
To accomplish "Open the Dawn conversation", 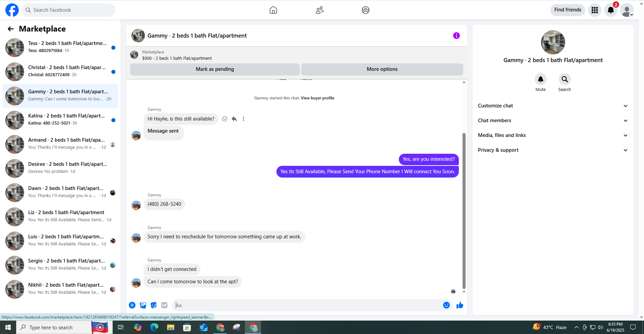I will (x=60, y=193).
